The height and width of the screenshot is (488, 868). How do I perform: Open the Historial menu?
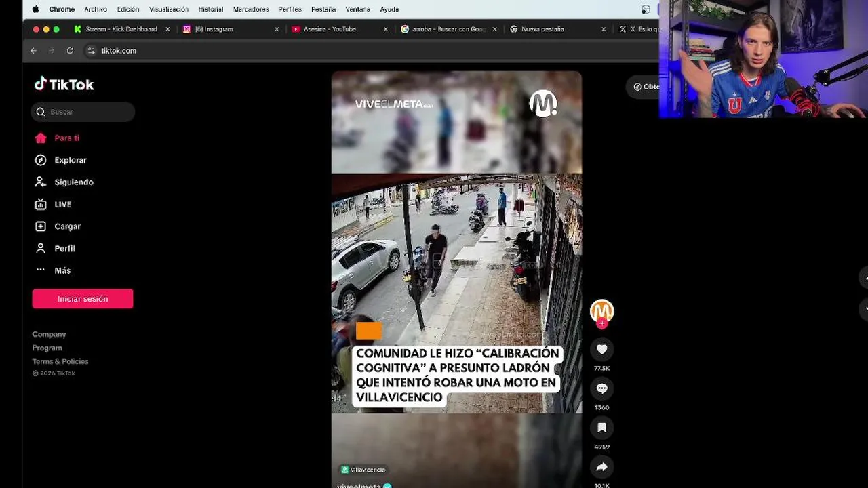(211, 9)
